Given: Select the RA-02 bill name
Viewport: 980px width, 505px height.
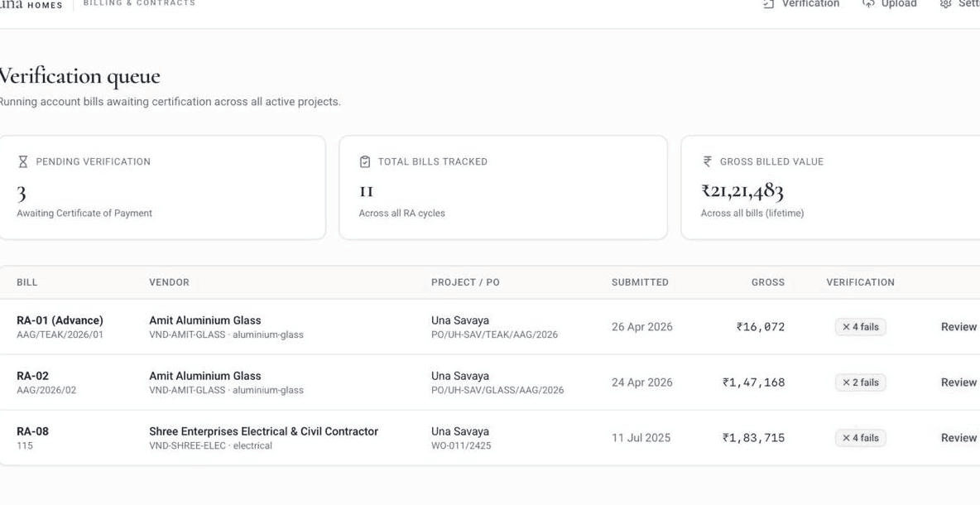Looking at the screenshot, I should 32,376.
